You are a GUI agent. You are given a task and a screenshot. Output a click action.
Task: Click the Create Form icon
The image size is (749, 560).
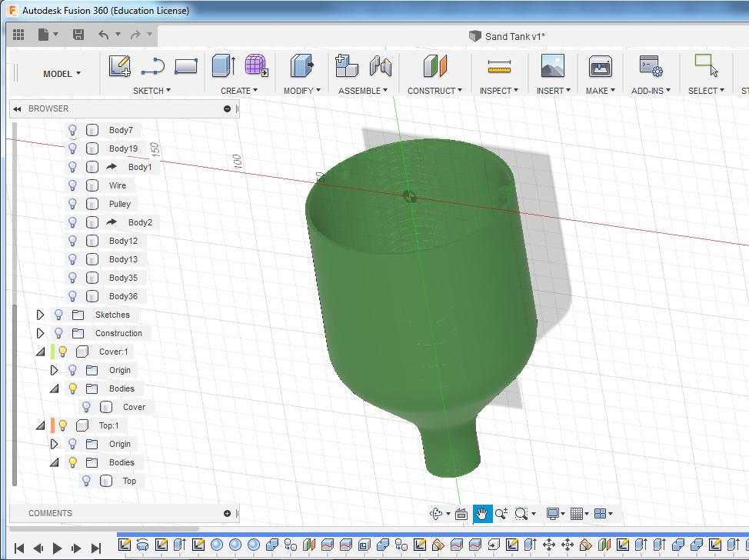click(256, 66)
